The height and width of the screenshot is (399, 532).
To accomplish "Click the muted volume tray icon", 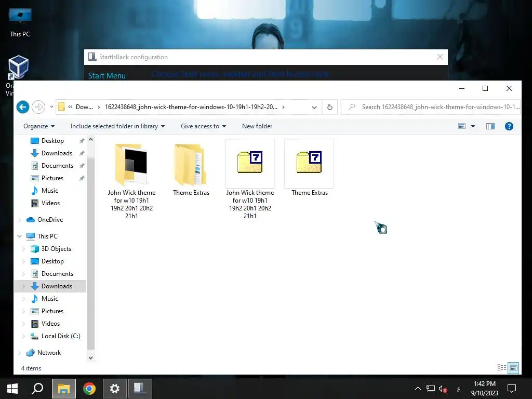I will pos(443,389).
